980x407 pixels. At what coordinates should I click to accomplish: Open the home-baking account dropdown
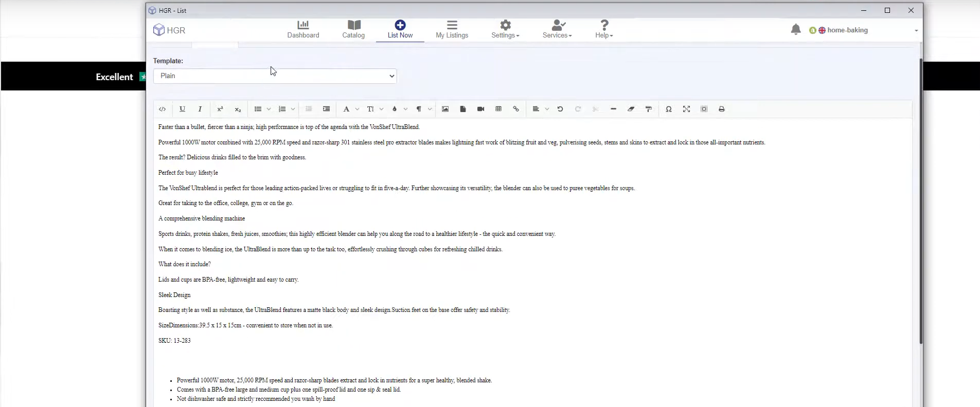(x=864, y=30)
